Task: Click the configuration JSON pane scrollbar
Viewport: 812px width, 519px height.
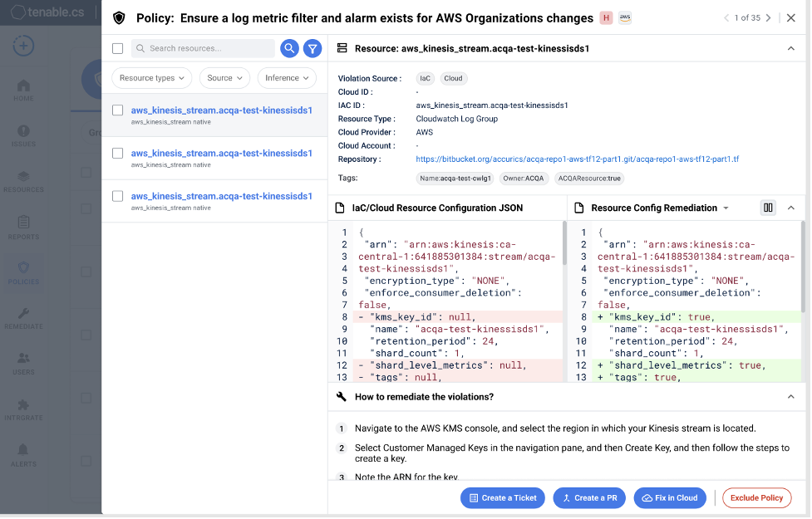Action: coord(564,243)
